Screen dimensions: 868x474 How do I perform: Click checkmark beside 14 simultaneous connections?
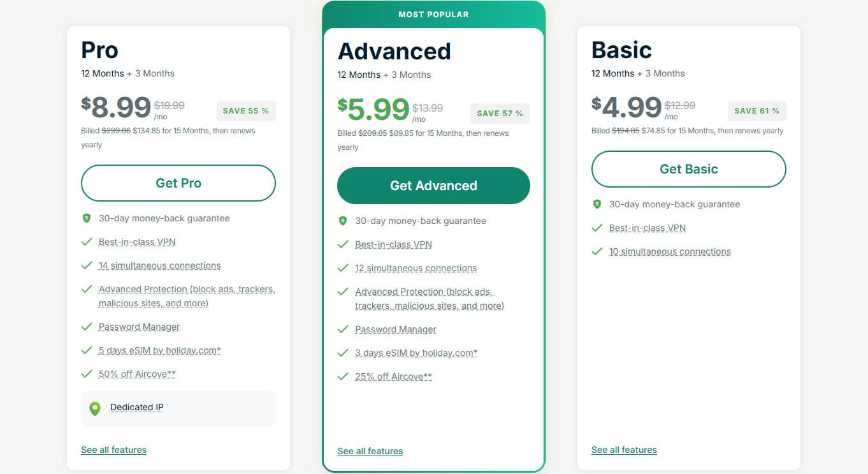pyautogui.click(x=87, y=265)
